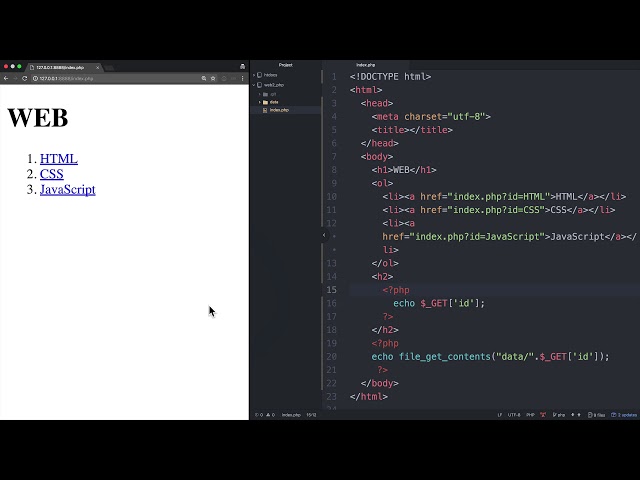The image size is (640, 480).
Task: Click line number 15 in gutter
Action: tap(331, 290)
